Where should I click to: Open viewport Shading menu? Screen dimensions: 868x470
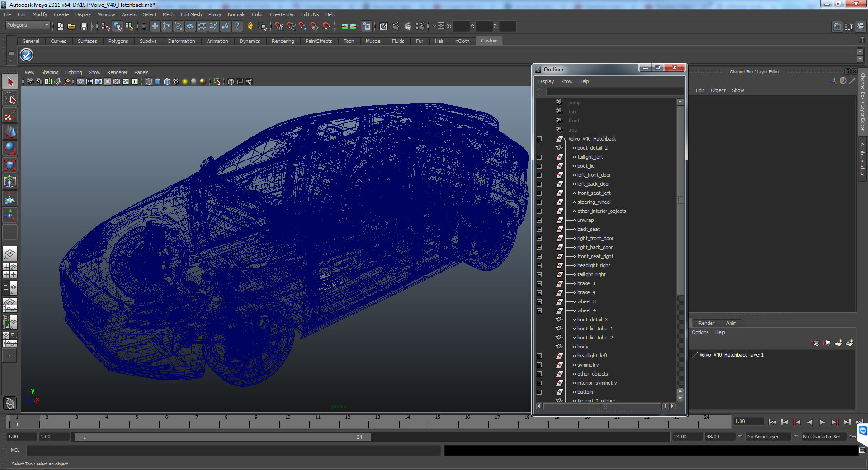(50, 72)
